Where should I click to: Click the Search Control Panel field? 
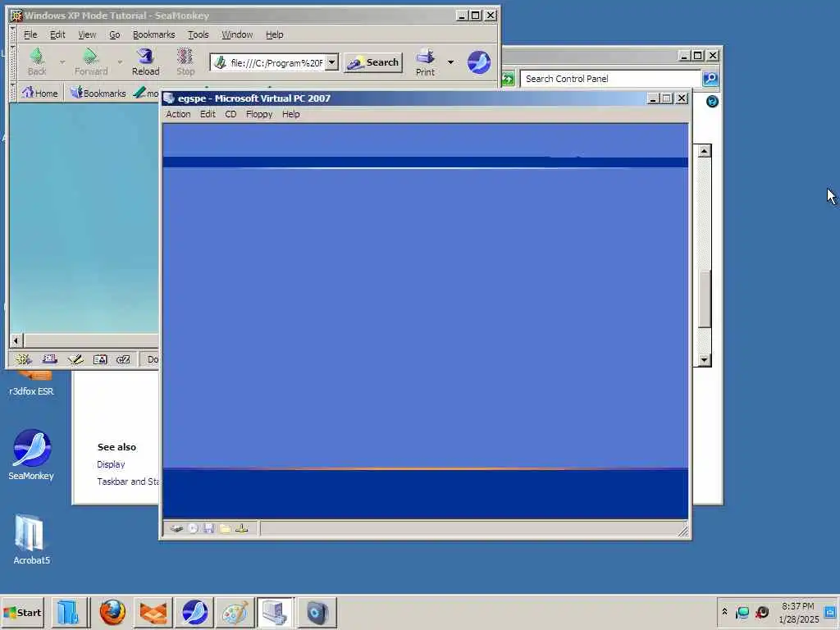tap(610, 79)
